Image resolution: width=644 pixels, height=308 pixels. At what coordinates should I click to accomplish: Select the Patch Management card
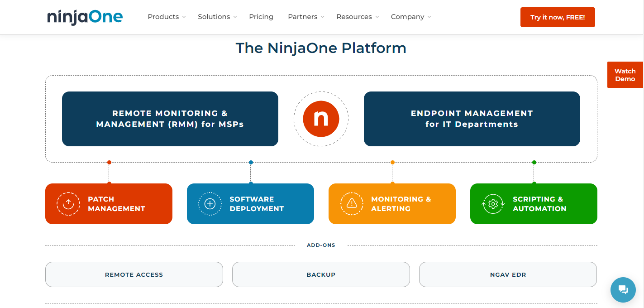pyautogui.click(x=109, y=204)
